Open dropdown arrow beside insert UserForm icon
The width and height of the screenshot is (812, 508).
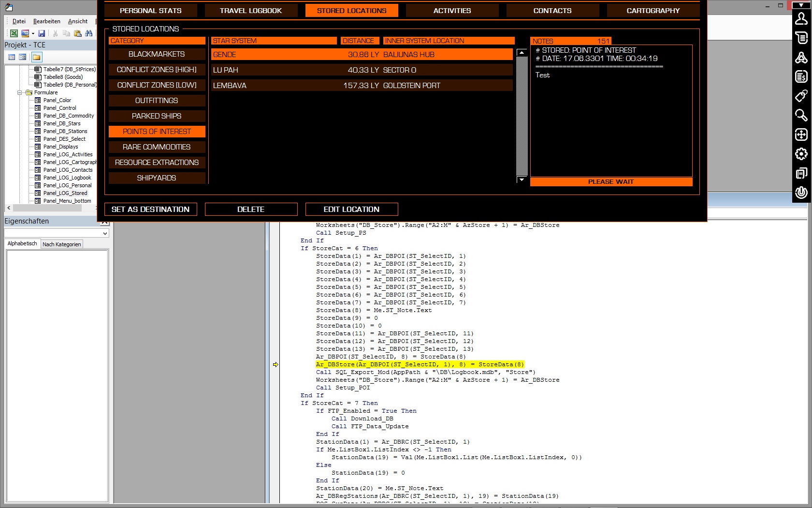coord(33,33)
